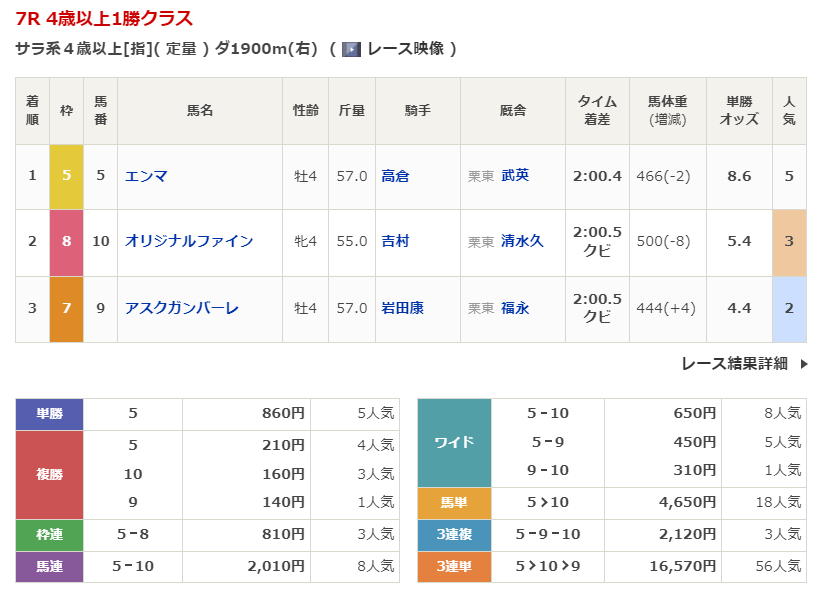This screenshot has width=822, height=591.
Task: Open レース結果詳細 full results
Action: click(734, 364)
